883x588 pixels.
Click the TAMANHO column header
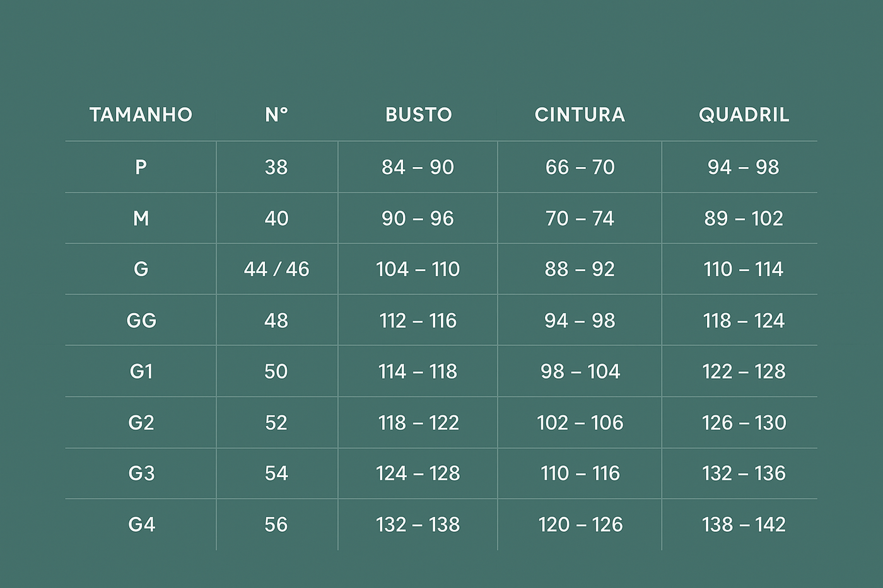click(x=141, y=115)
